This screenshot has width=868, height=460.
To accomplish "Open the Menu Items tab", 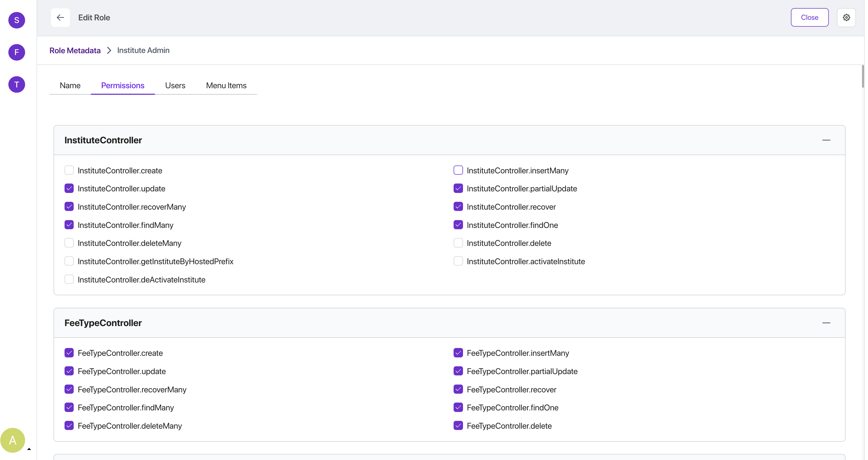I will click(x=226, y=86).
